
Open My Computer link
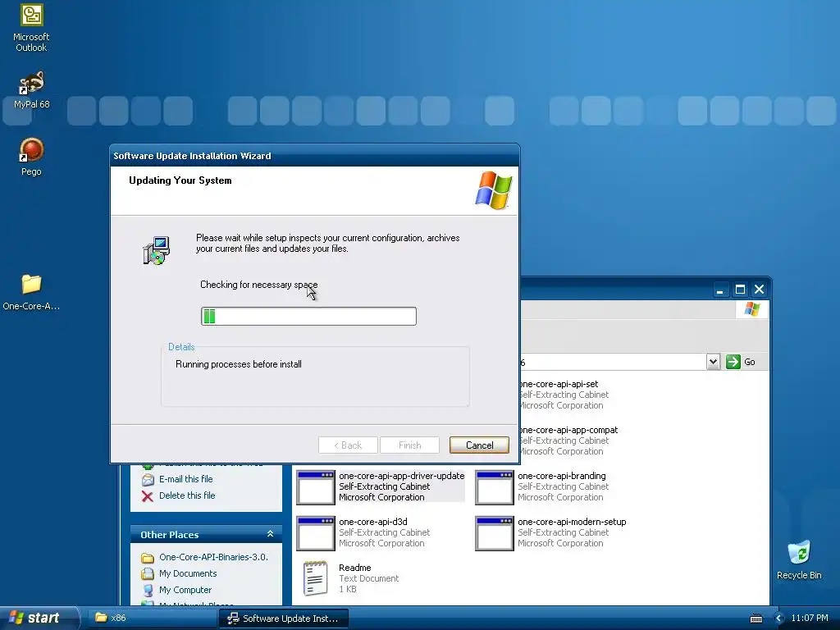coord(185,590)
